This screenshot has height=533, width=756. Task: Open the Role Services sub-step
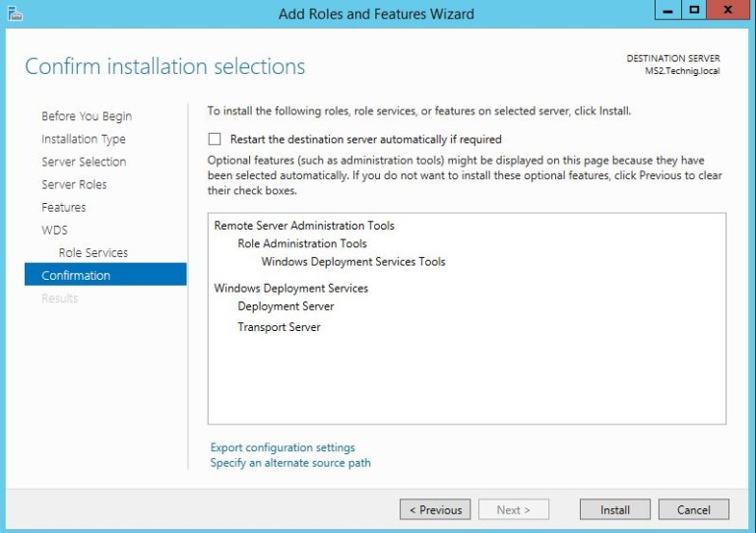pos(94,253)
